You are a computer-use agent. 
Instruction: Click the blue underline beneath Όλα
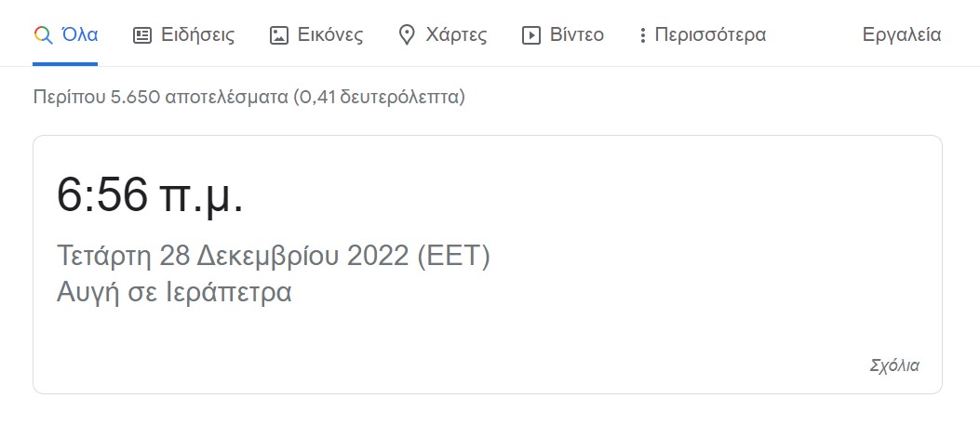pyautogui.click(x=65, y=64)
